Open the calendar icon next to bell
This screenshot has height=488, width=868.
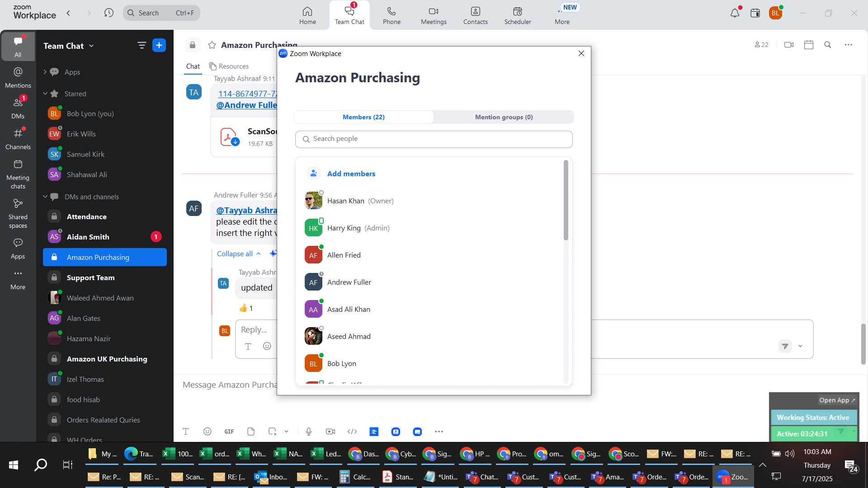pos(755,13)
